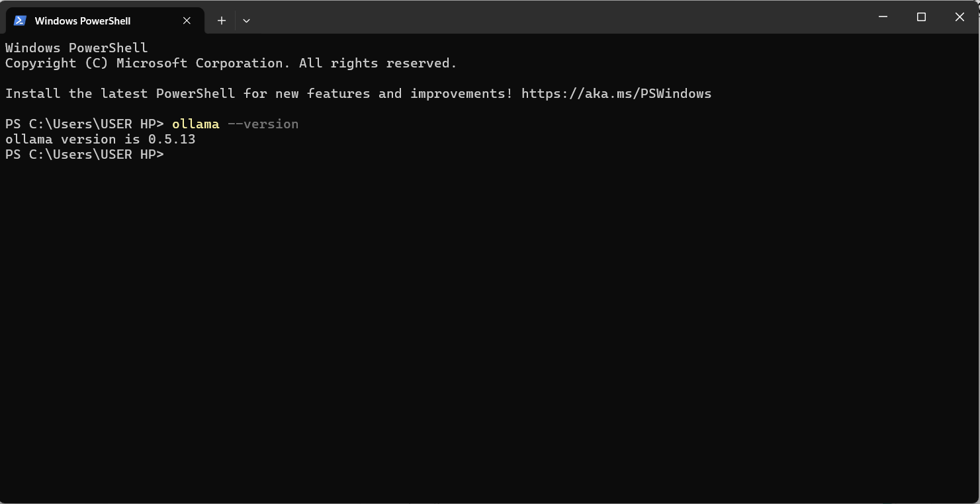Screen dimensions: 980x504
Task: Click the PowerShell icon on the tab
Action: 20,21
